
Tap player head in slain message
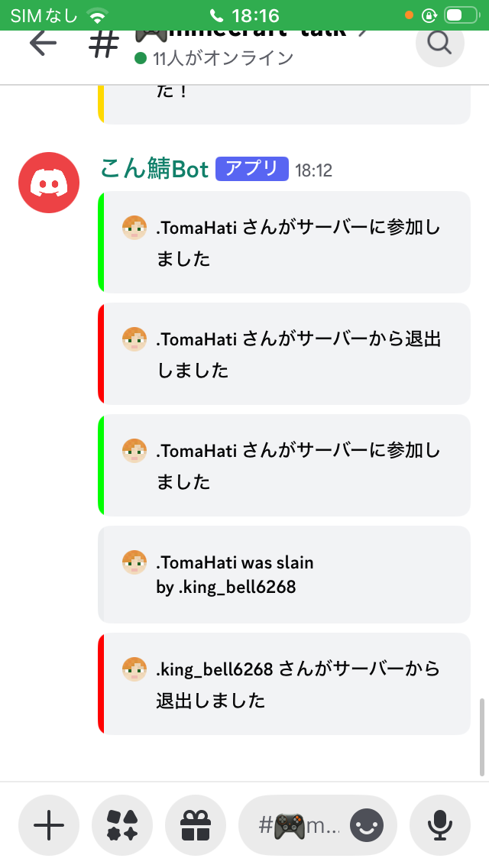click(134, 564)
